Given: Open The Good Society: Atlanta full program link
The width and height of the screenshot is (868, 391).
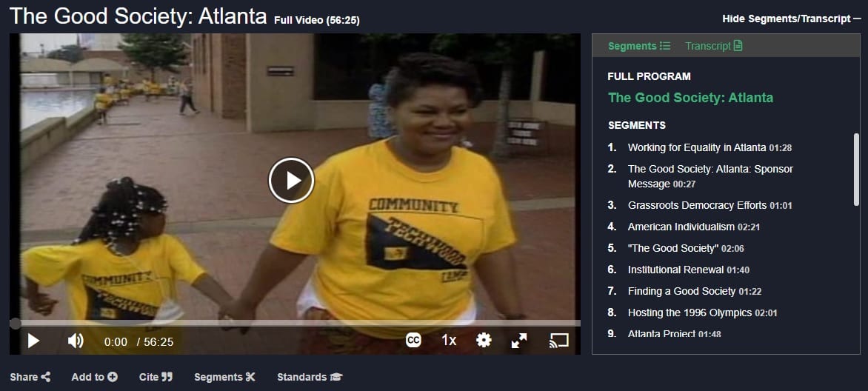Looking at the screenshot, I should tap(690, 98).
